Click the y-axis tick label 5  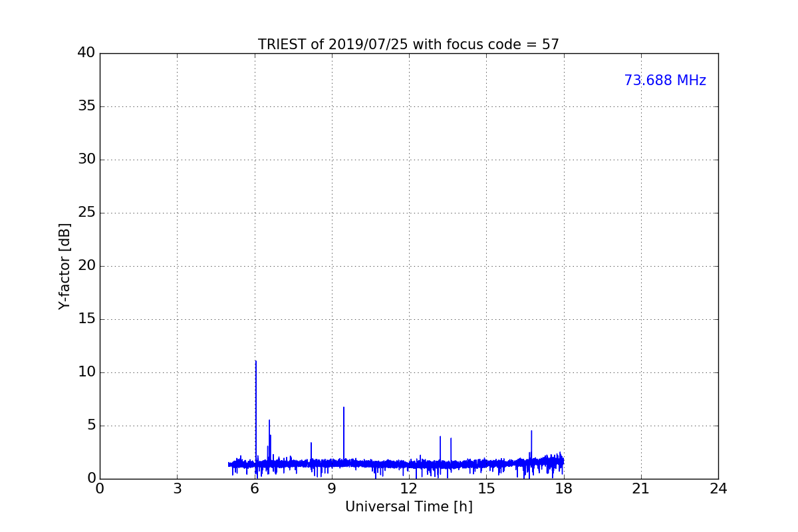[x=91, y=426]
